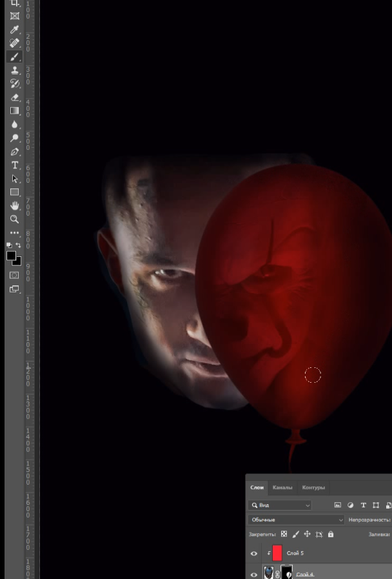The height and width of the screenshot is (579, 392).
Task: Toggle Слой 4 mask link icon
Action: (277, 574)
